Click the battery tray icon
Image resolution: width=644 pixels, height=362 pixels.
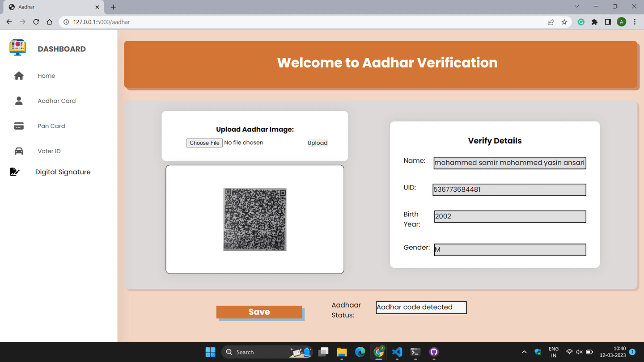[589, 352]
